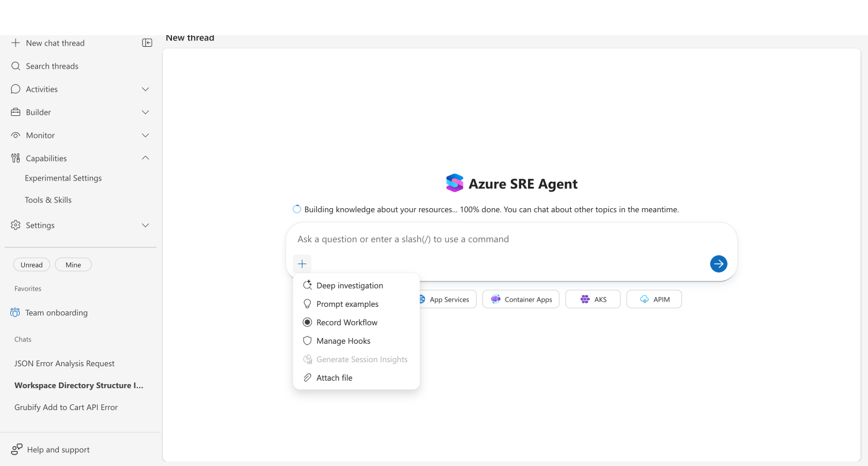Click the Chats section label
Screen dimensions: 868x466
tap(23, 339)
